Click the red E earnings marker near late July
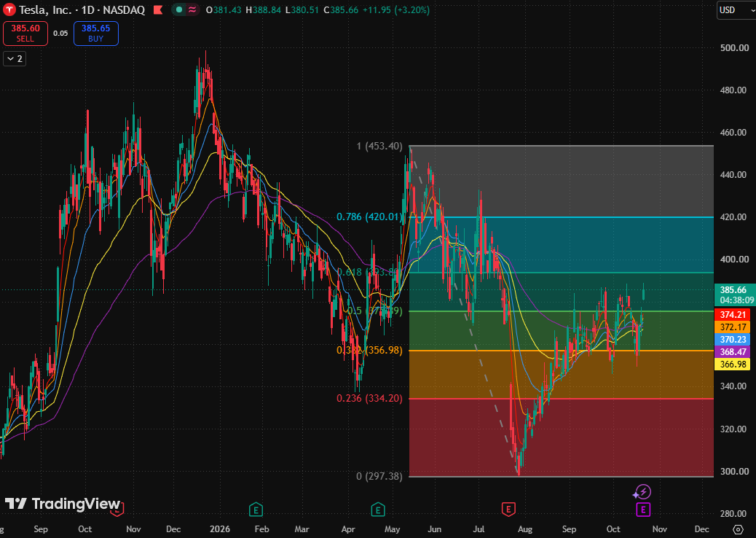Image resolution: width=756 pixels, height=538 pixels. coord(508,509)
